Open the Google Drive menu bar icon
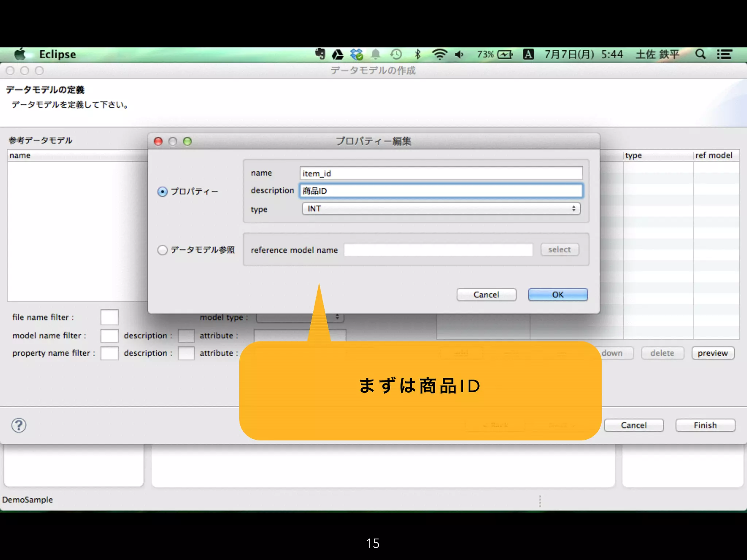The image size is (747, 560). 338,55
